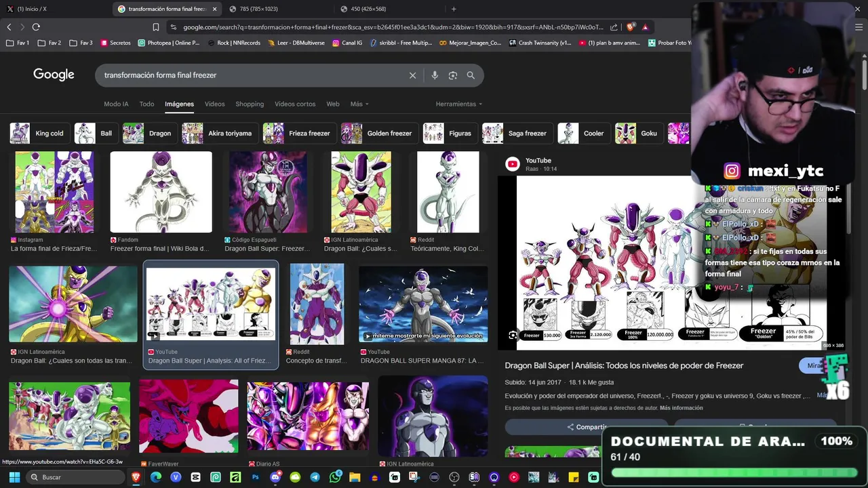
Task: Click the browser address bar URL
Action: [x=392, y=27]
